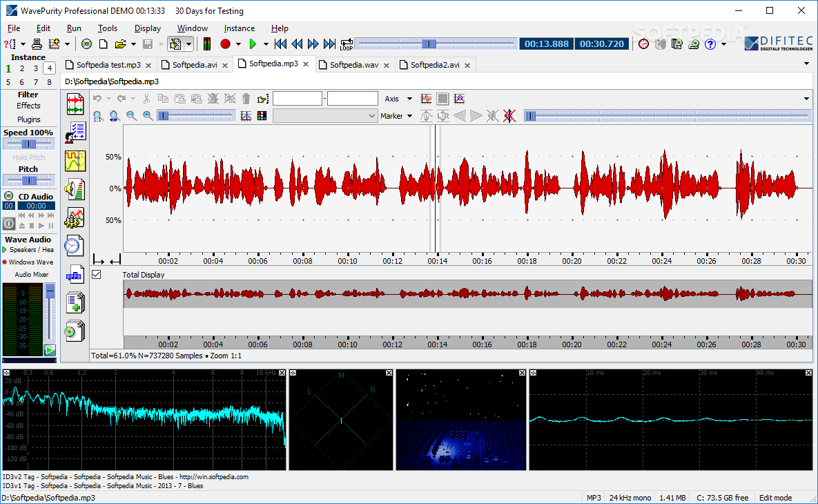Toggle the CD Audio power button

pyautogui.click(x=9, y=224)
